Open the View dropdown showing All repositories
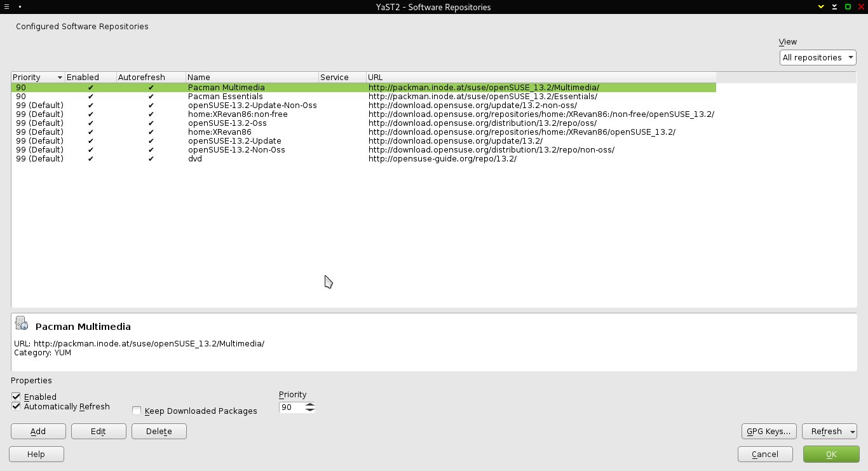 click(x=818, y=57)
